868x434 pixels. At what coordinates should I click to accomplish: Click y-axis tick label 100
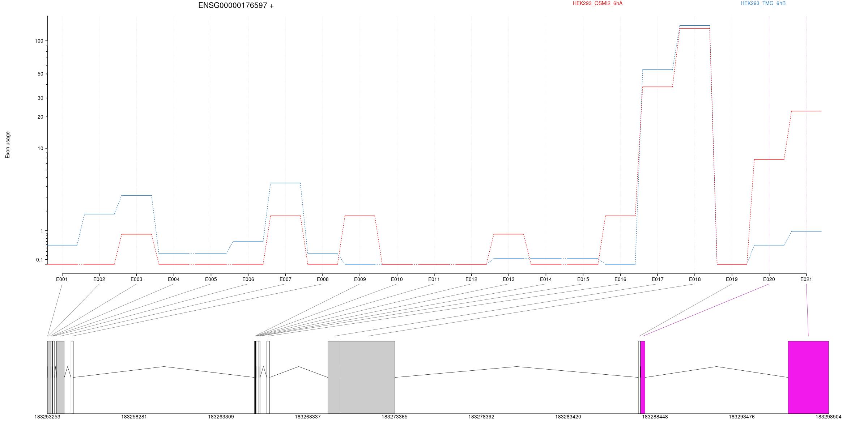pyautogui.click(x=39, y=41)
